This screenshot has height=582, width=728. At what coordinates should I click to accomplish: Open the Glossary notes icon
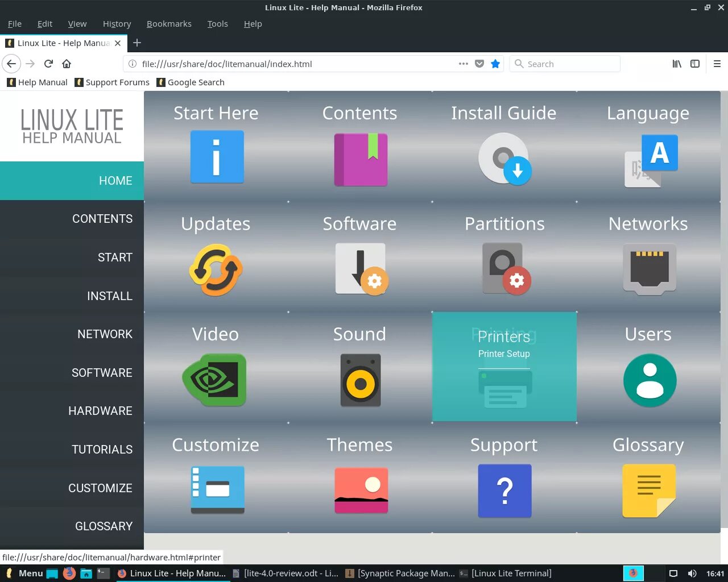coord(649,490)
